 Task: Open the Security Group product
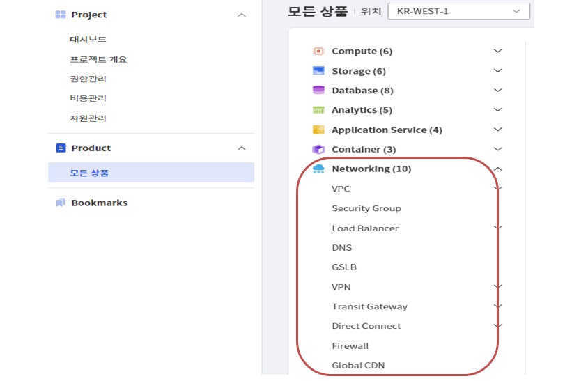pyautogui.click(x=366, y=208)
